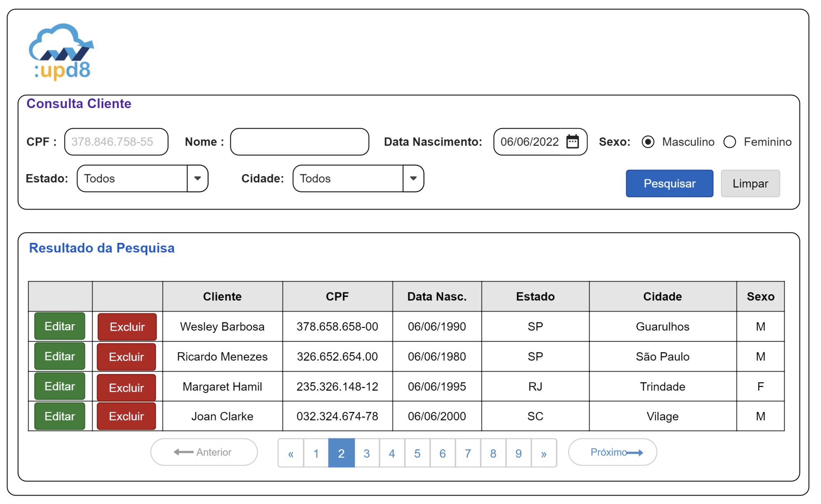
Task: Click the Próximo arrow button
Action: click(x=612, y=452)
